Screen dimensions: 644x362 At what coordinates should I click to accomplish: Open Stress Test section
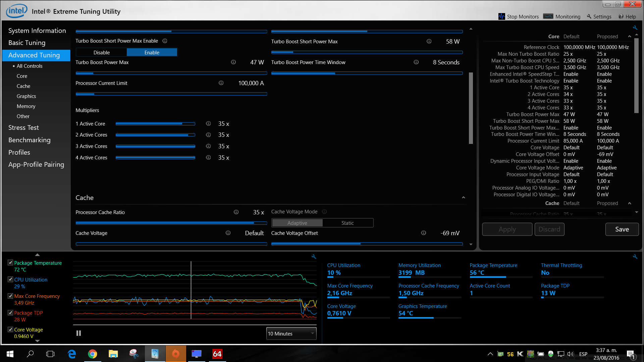click(23, 127)
